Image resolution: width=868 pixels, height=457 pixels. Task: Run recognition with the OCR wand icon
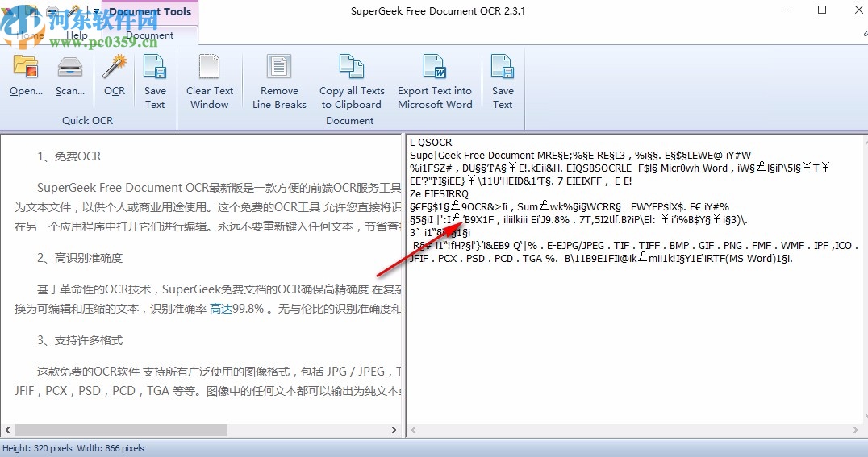(x=115, y=75)
